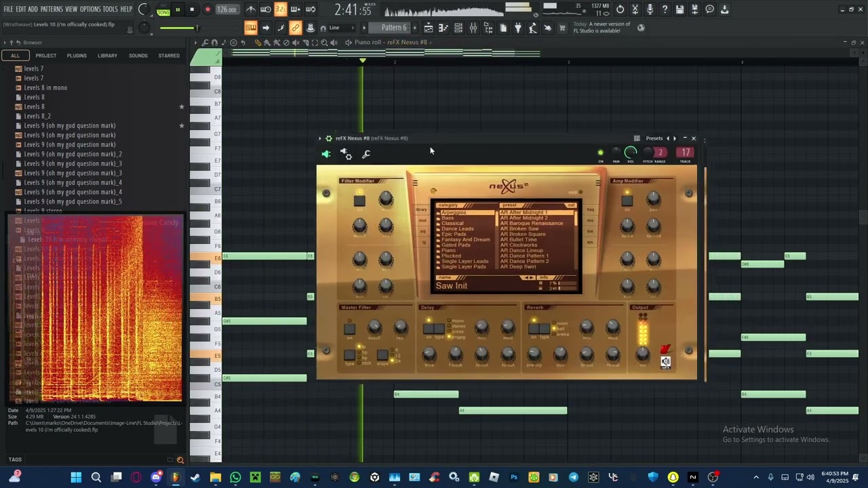Open the audio recording microphone icon
This screenshot has width=868, height=488.
pos(650,9)
